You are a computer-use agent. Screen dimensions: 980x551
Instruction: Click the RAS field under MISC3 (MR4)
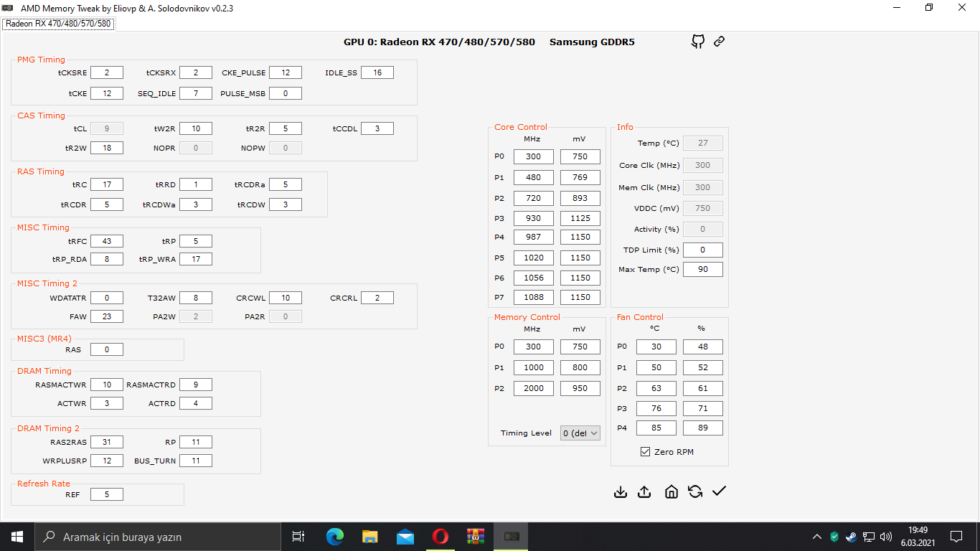(107, 349)
